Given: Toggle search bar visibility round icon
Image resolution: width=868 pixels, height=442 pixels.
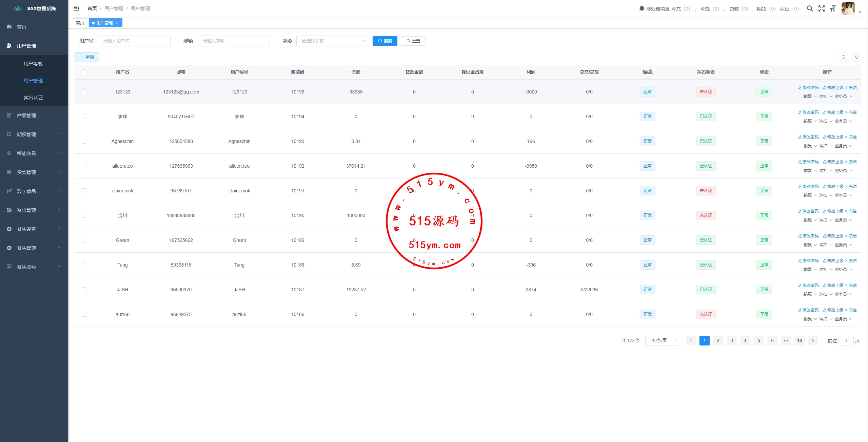Looking at the screenshot, I should [x=843, y=57].
